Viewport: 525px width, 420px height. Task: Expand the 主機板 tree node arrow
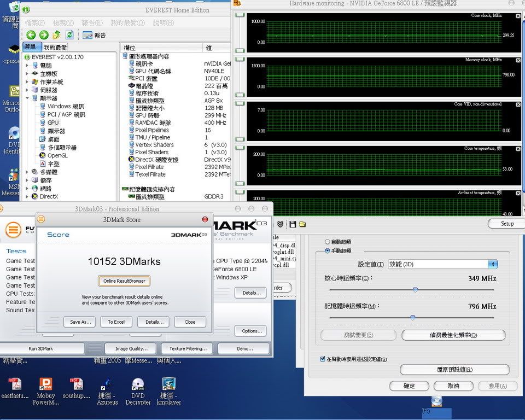click(x=27, y=73)
